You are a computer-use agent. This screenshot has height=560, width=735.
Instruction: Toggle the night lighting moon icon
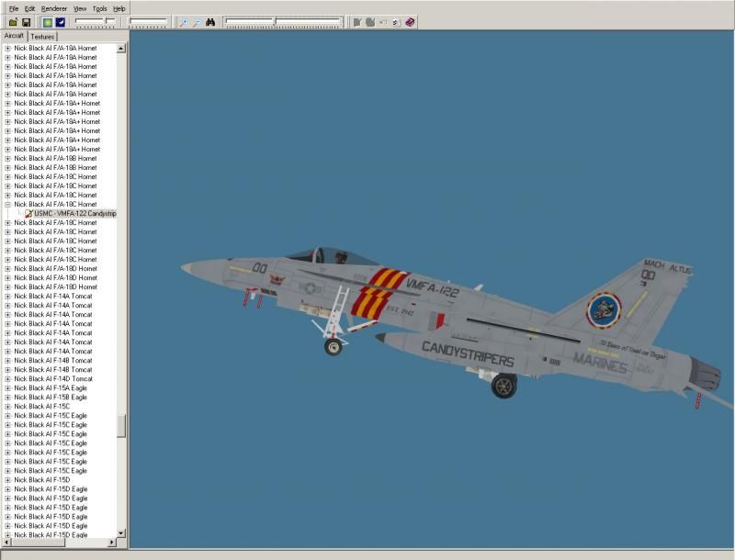(x=60, y=22)
